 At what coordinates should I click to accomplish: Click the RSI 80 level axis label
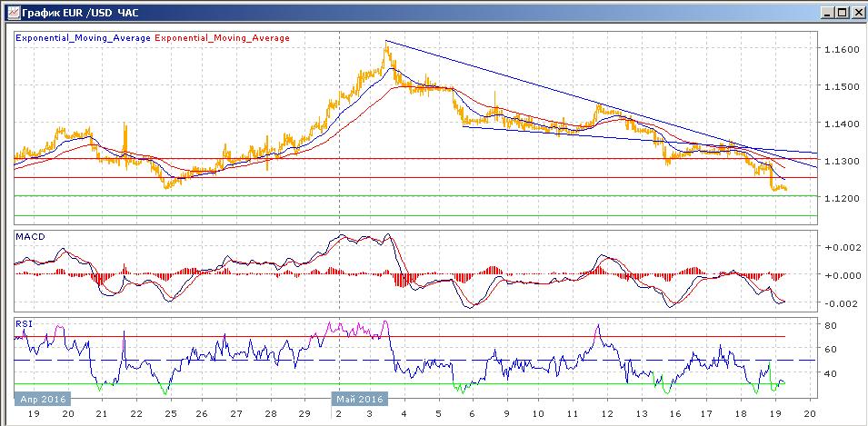click(830, 325)
